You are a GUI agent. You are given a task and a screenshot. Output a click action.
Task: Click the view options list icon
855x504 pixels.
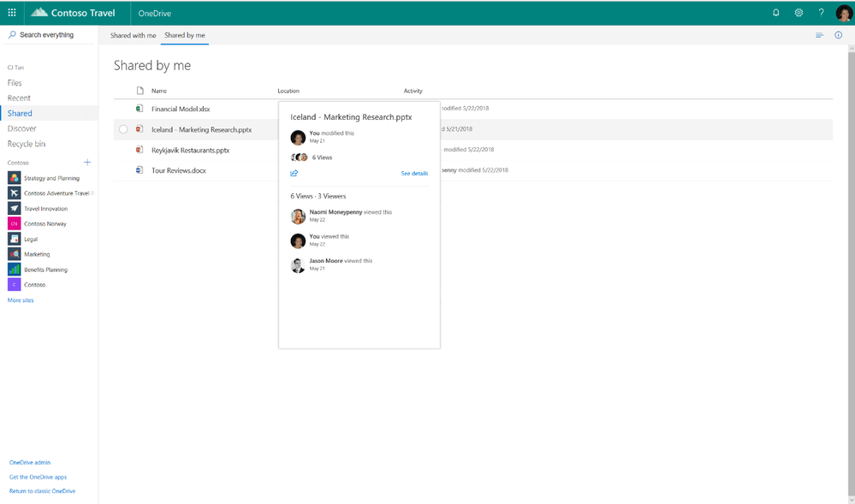click(x=820, y=35)
